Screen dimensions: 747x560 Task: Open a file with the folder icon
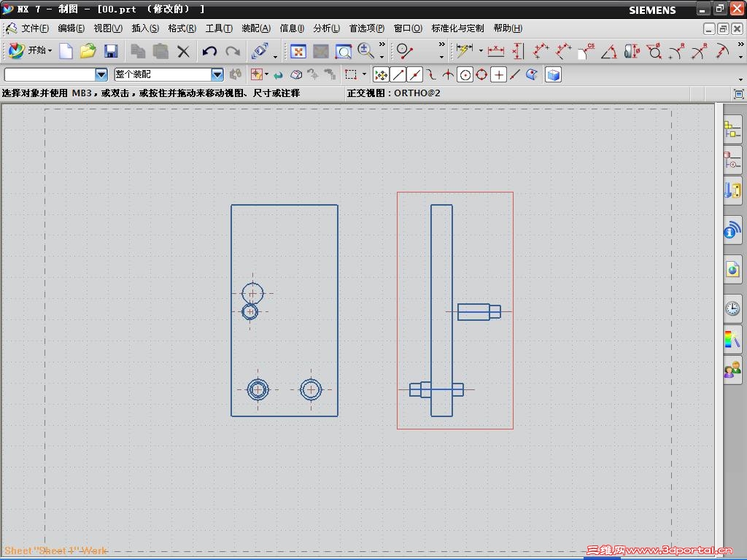88,51
